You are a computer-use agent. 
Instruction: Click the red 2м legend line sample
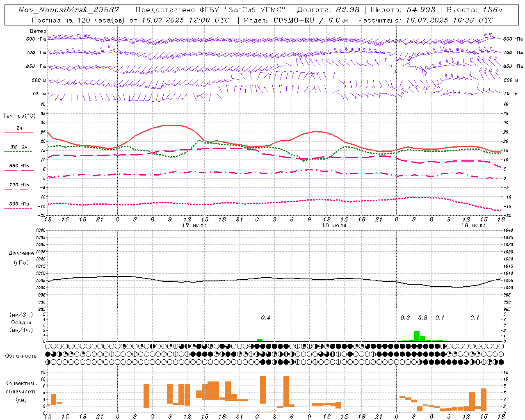click(19, 133)
